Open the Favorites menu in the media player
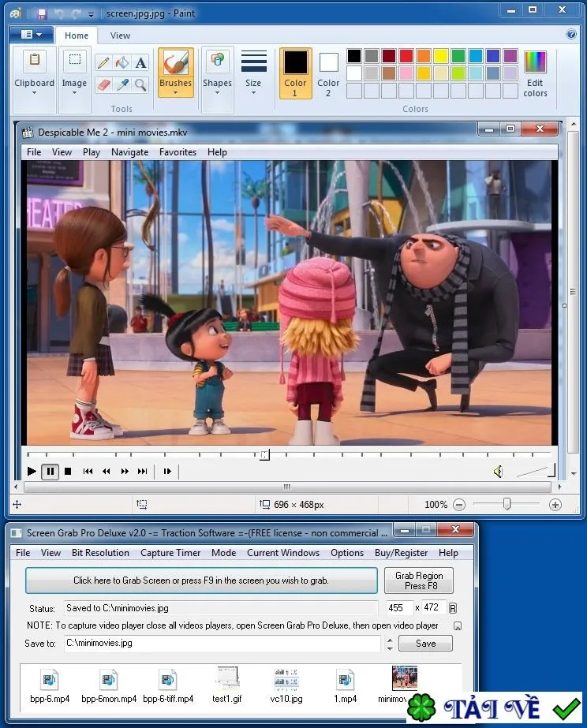Screen dimensions: 587x728 pos(178,152)
